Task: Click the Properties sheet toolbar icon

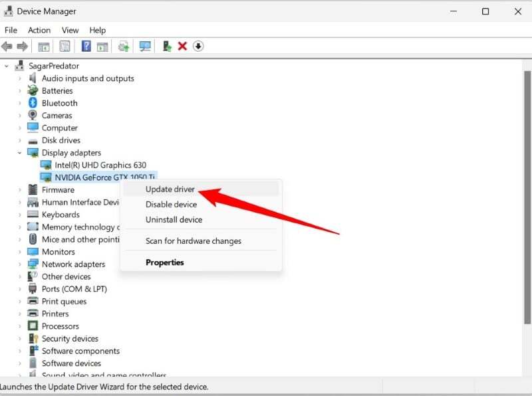Action: (x=65, y=46)
